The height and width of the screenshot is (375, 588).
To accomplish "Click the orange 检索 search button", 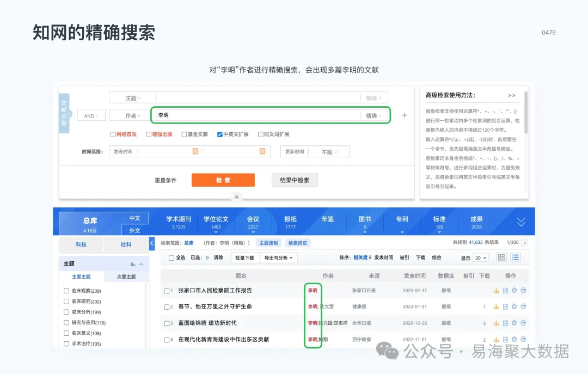I will tap(223, 180).
